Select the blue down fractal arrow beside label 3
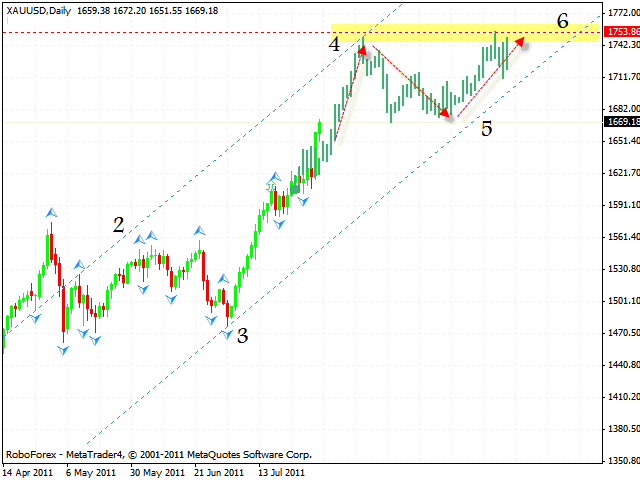640x480 pixels. 227,333
